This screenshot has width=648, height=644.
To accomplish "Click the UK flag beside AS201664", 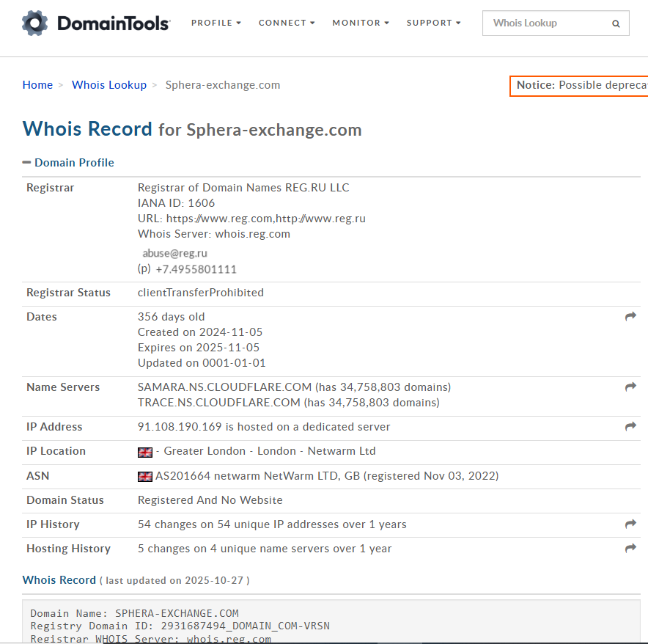I will (145, 477).
